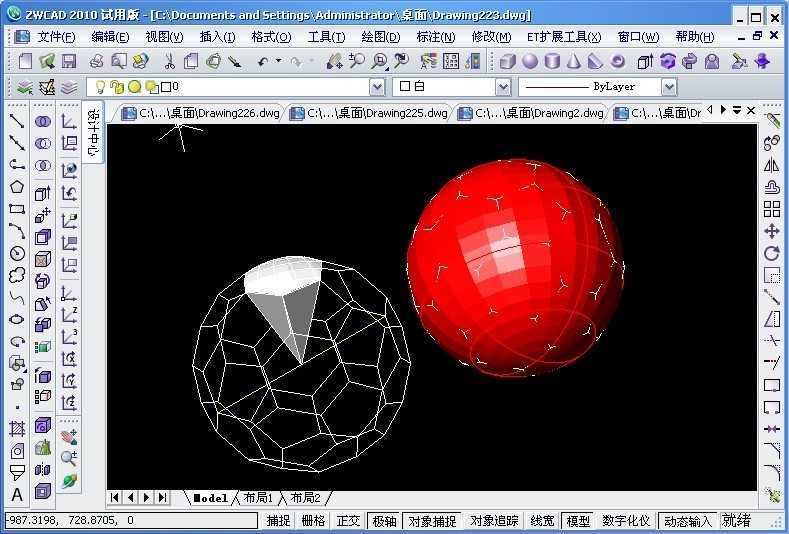Open the 绘图(D) menu
This screenshot has width=789, height=534.
[381, 37]
